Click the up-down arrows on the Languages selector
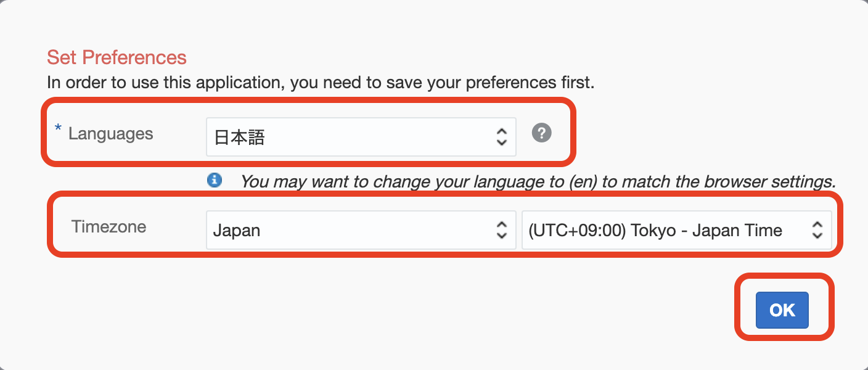Viewport: 868px width, 370px height. 502,137
